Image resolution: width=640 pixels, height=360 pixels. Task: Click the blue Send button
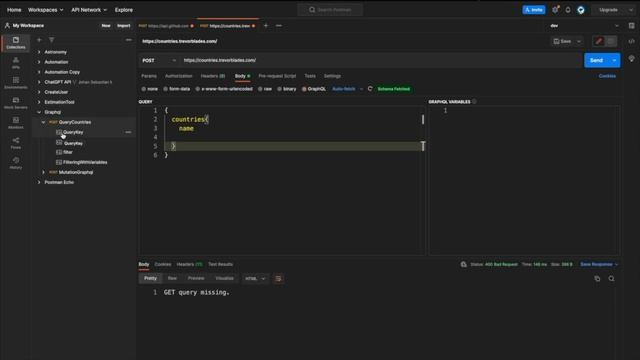(x=596, y=60)
